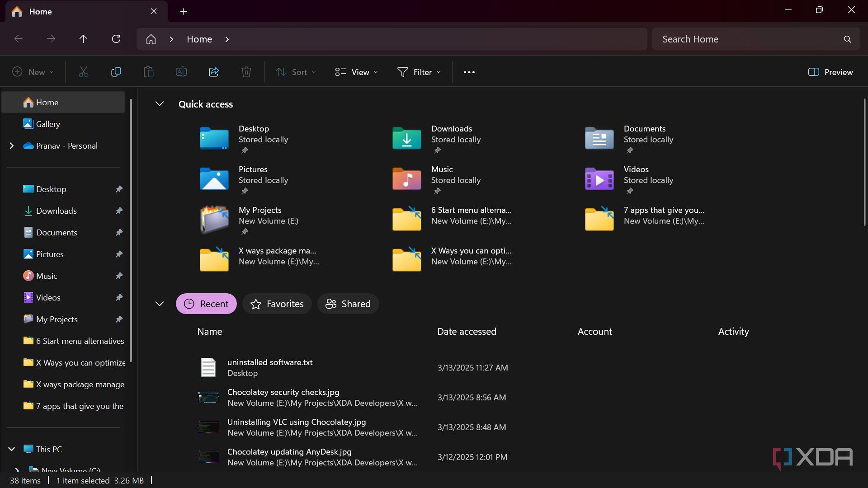868x488 pixels.
Task: Click the Refresh button
Action: pos(116,39)
